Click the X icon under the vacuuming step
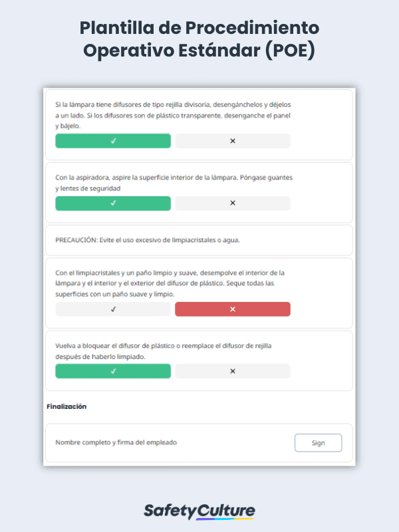Image resolution: width=399 pixels, height=532 pixels. click(x=233, y=203)
